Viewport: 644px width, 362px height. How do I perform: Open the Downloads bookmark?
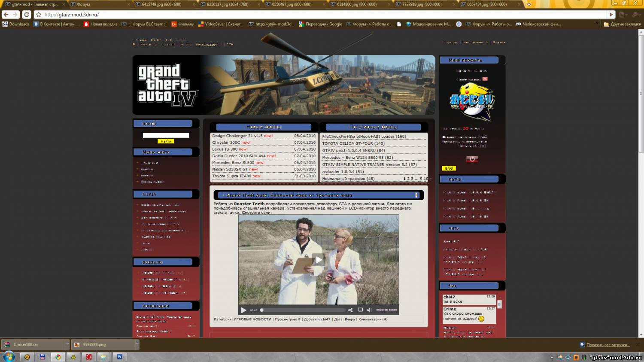[16, 24]
